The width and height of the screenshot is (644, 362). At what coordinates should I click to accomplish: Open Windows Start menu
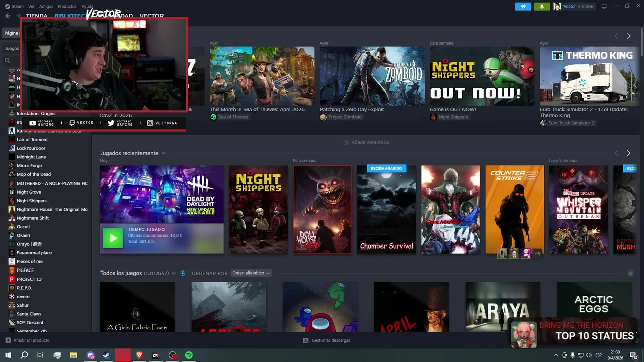point(8,355)
